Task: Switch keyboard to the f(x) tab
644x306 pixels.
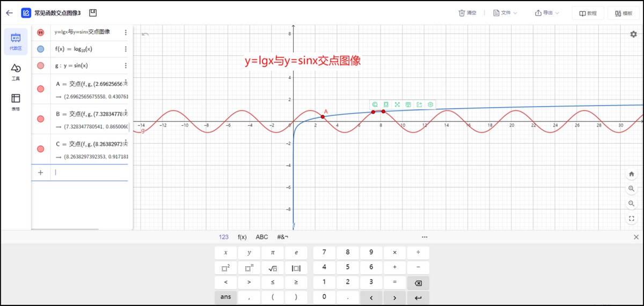Action: [x=242, y=237]
